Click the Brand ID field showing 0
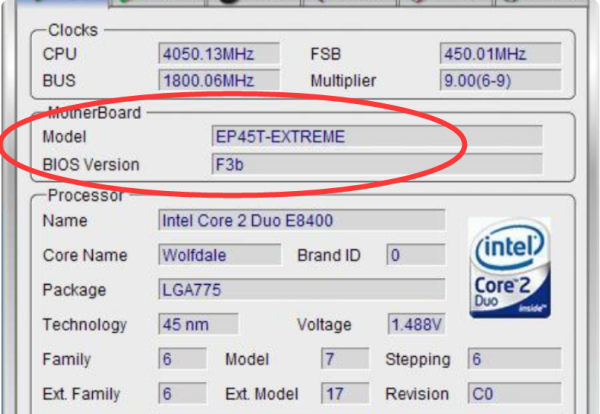Viewport: 600px width, 414px height. tap(416, 255)
